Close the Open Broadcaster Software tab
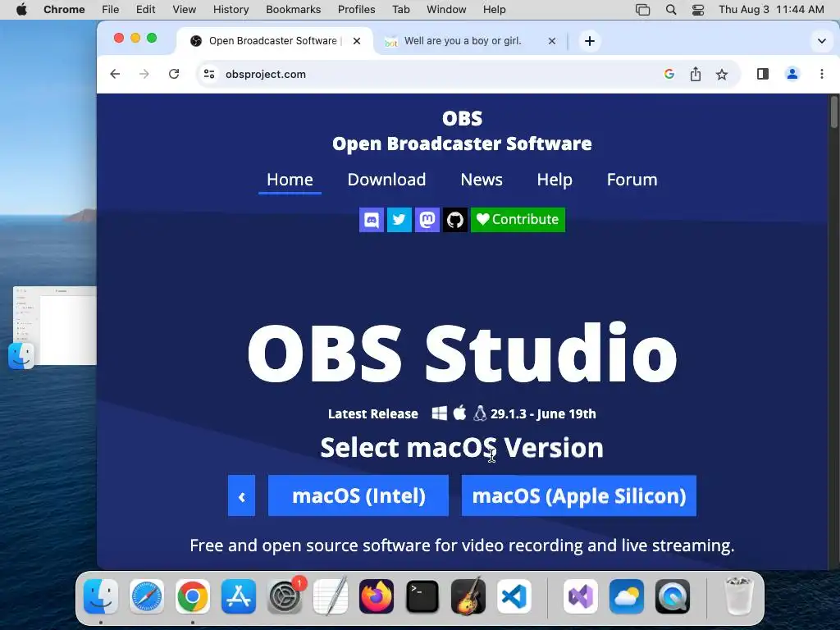This screenshot has width=840, height=630. click(x=357, y=41)
